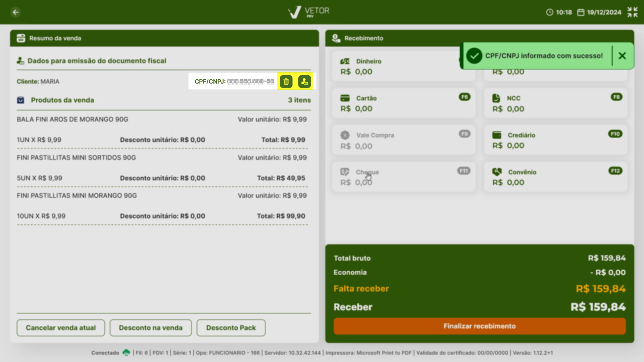The image size is (644, 362).
Task: Click the F8 shortcut badge on NCC
Action: [616, 97]
